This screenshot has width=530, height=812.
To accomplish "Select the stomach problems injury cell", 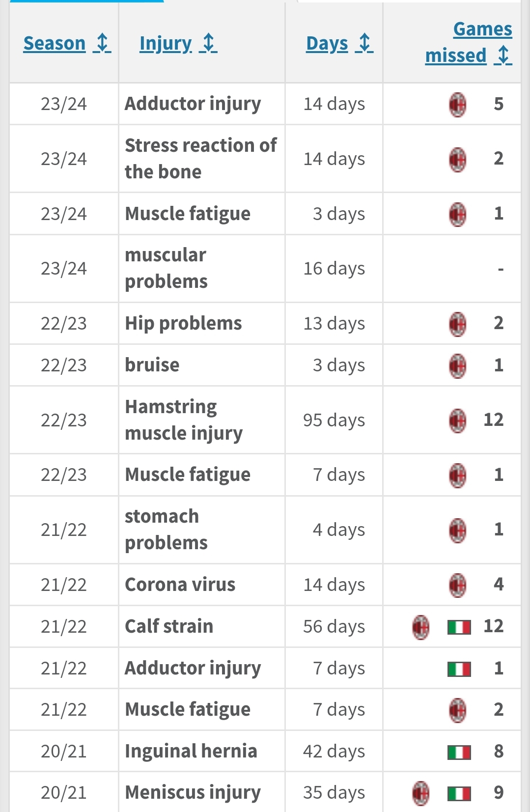I will click(x=166, y=530).
